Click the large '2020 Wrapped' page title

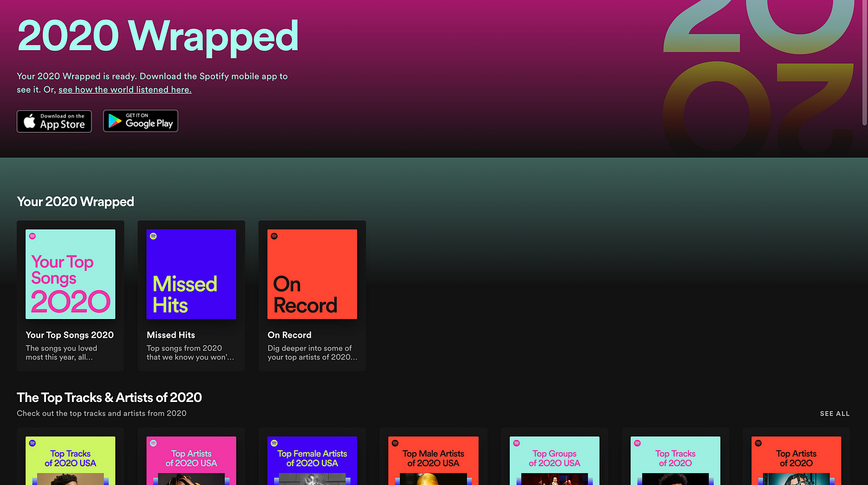coord(158,36)
